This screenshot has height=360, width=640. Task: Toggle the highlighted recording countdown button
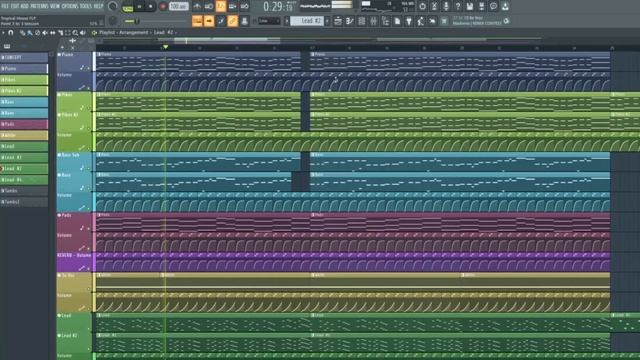click(220, 6)
